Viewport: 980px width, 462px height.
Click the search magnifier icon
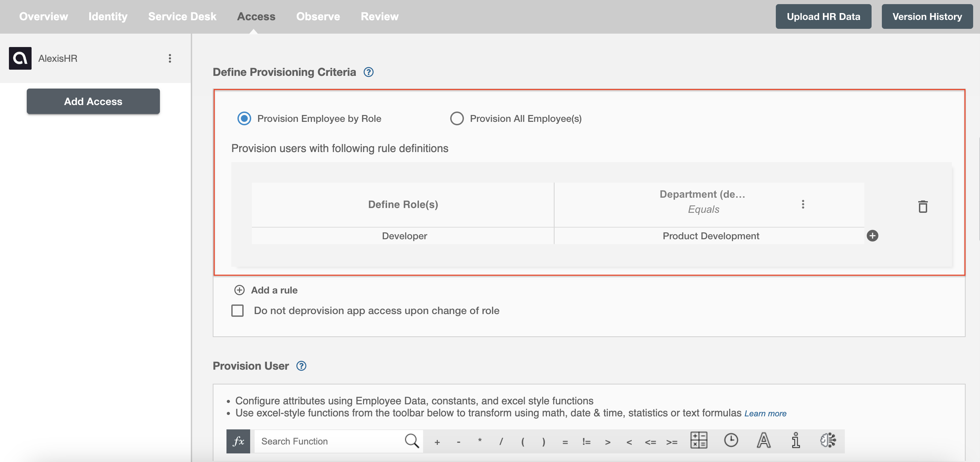(412, 441)
